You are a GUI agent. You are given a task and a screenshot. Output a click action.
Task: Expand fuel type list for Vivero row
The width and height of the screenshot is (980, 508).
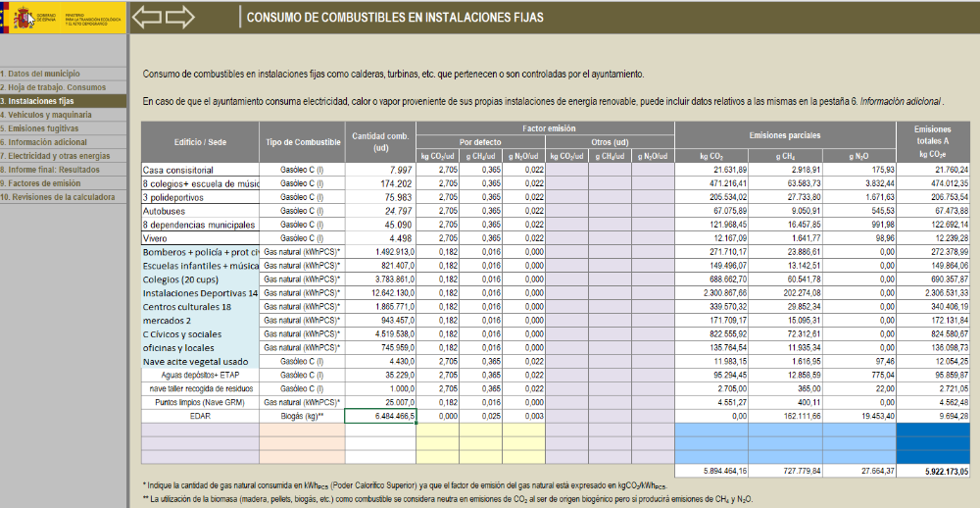(302, 238)
